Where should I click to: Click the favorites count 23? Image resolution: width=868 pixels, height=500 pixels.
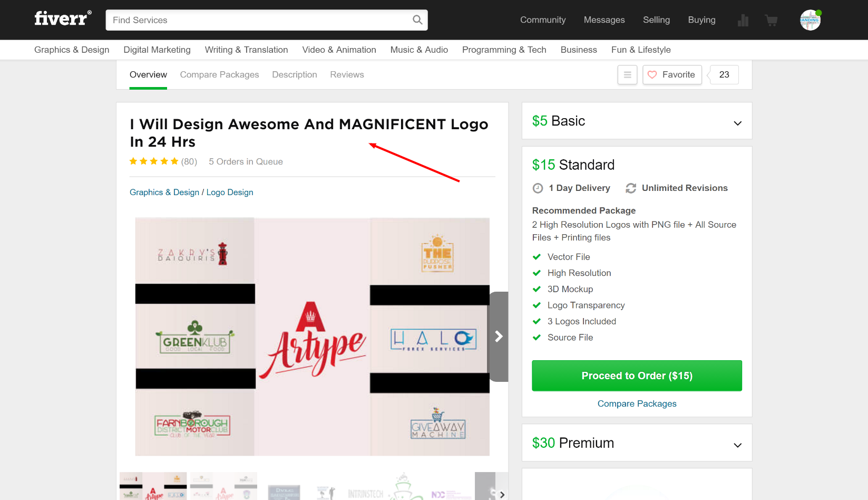pos(724,75)
